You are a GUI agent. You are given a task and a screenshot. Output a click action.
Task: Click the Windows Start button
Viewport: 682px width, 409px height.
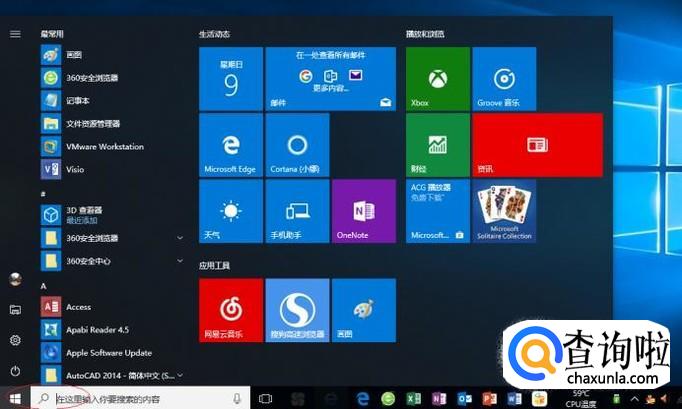click(15, 398)
